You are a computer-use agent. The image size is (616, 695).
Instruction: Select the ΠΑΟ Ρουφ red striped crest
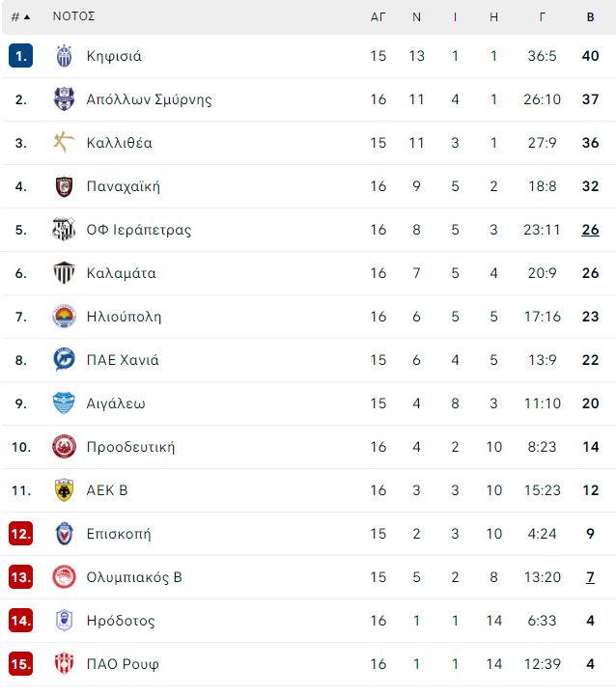pos(64,664)
